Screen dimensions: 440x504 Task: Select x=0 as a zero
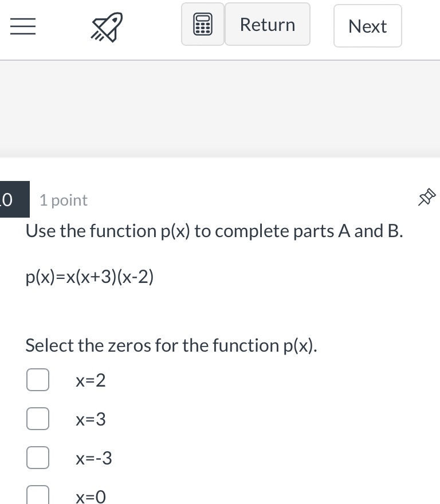(38, 495)
